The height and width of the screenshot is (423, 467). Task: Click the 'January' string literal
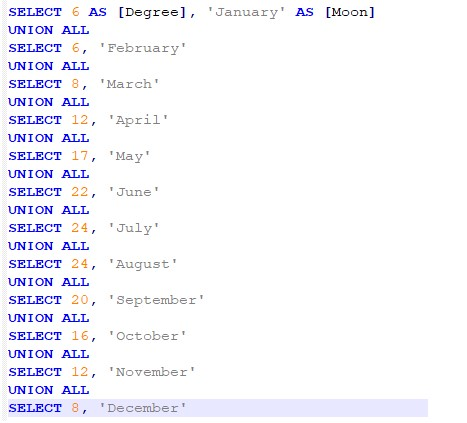(246, 13)
